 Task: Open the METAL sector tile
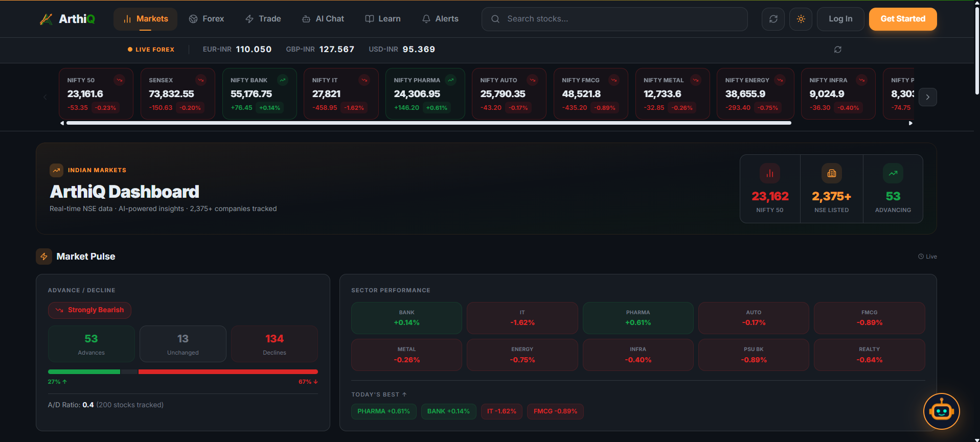coord(406,355)
